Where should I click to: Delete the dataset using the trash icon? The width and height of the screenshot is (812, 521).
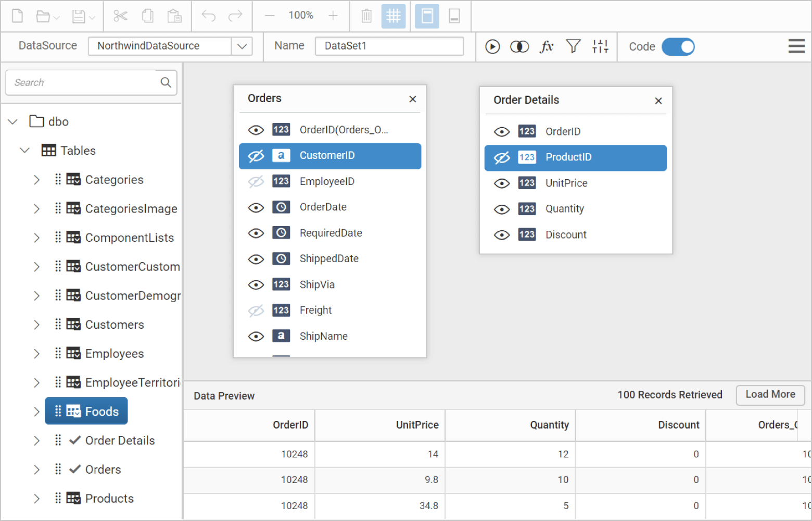click(366, 16)
